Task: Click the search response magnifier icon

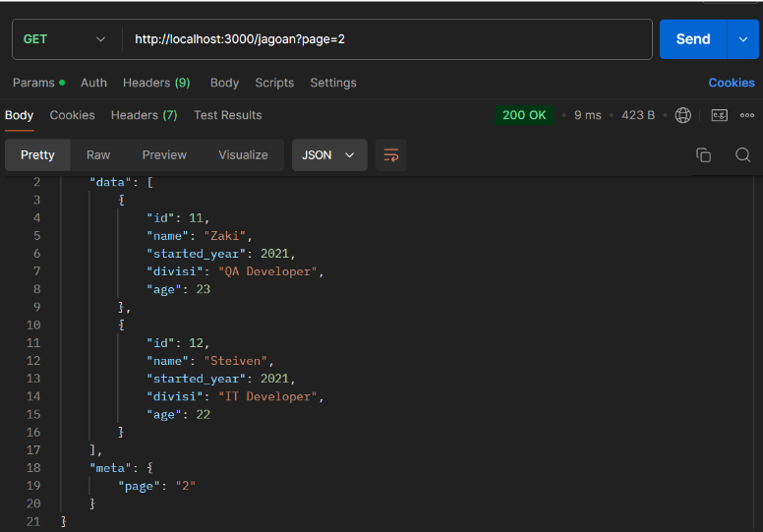Action: coord(742,155)
